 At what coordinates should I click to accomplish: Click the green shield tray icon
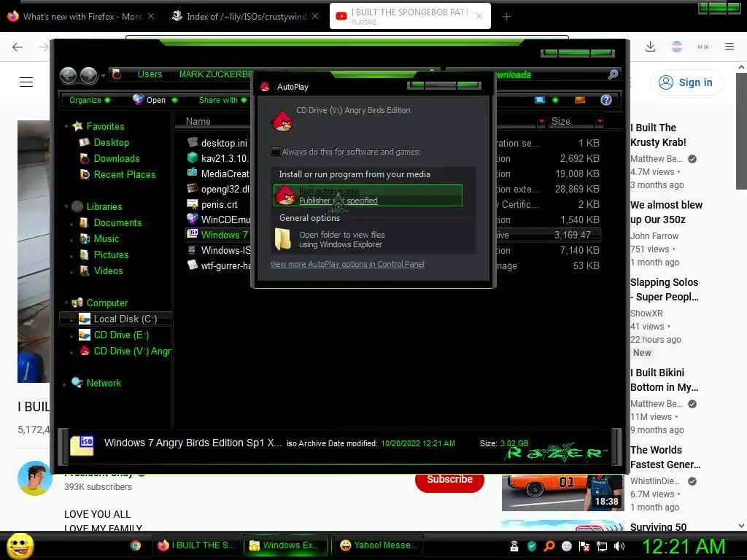click(532, 546)
